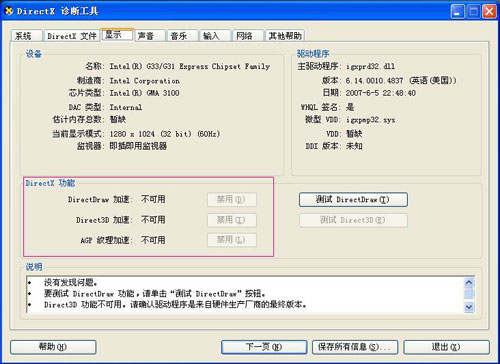Viewport: 500px width, 364px height.
Task: Exit using the 退出(X) button
Action: [446, 347]
